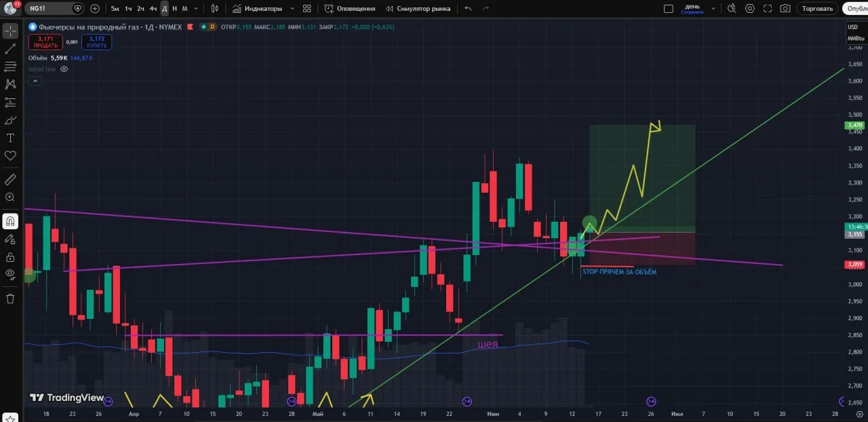
Task: Toggle stay in drawing mode
Action: (10, 239)
